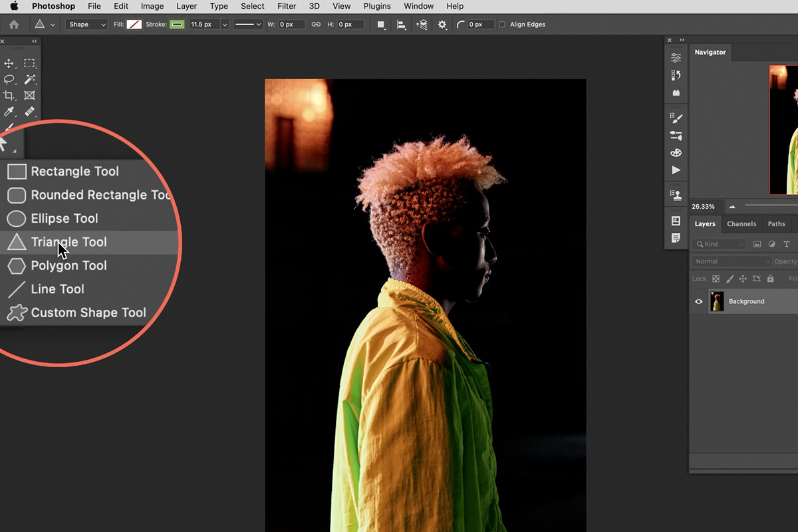This screenshot has height=532, width=798.
Task: Open the Fill color swatch
Action: pos(134,25)
